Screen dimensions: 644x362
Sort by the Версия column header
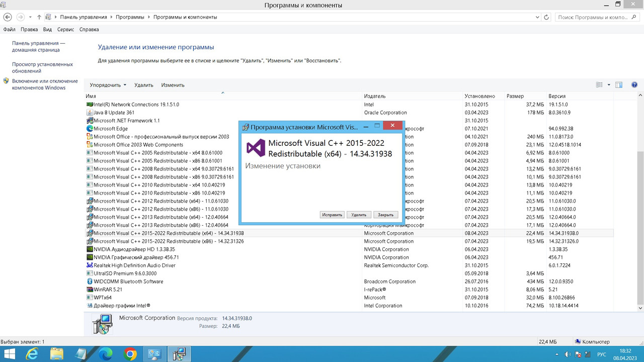(580, 96)
